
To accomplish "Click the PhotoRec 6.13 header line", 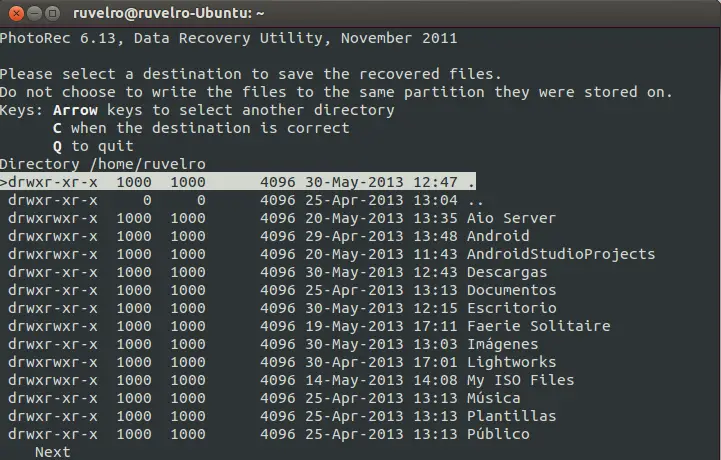I will [229, 38].
